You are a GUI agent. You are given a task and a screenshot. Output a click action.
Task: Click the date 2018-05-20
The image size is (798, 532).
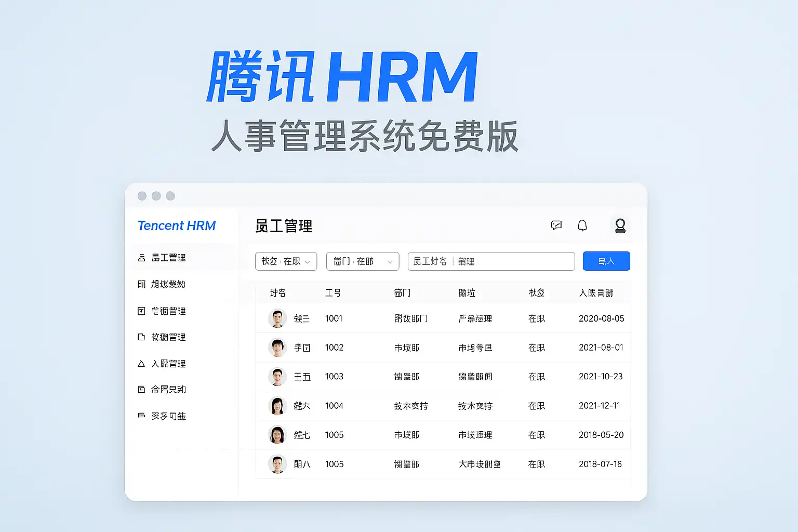point(601,435)
